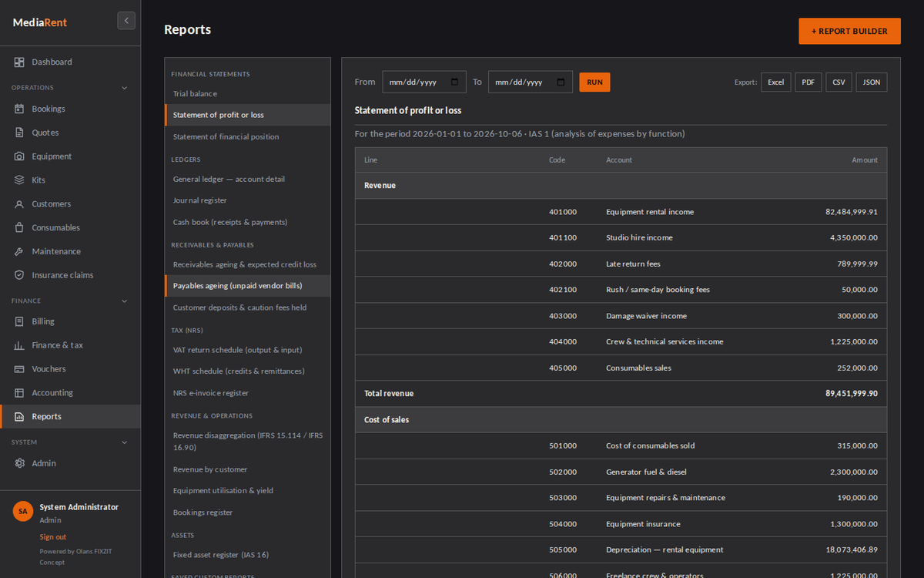Click the Sign out link

(53, 537)
